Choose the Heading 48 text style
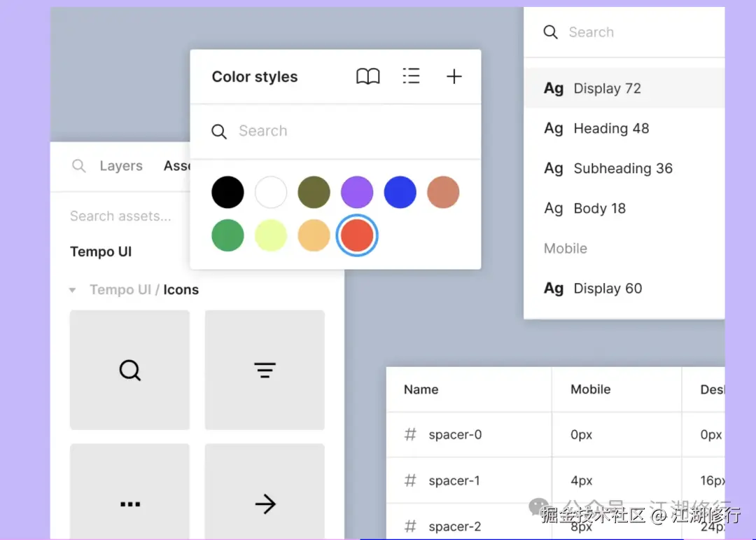The image size is (756, 540). click(624, 128)
